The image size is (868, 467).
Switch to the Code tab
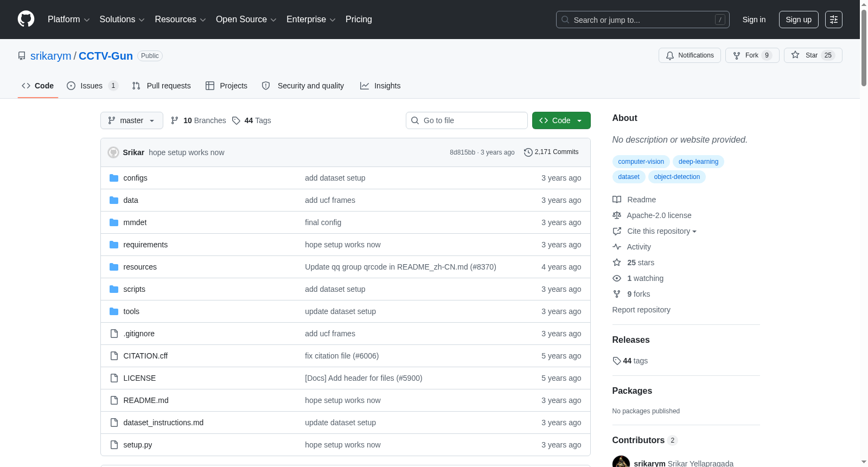[38, 86]
